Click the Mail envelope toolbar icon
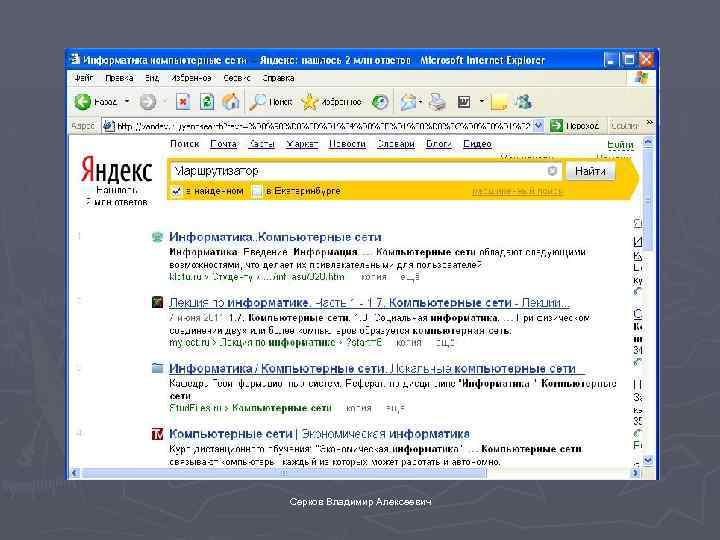The height and width of the screenshot is (540, 720). click(407, 102)
